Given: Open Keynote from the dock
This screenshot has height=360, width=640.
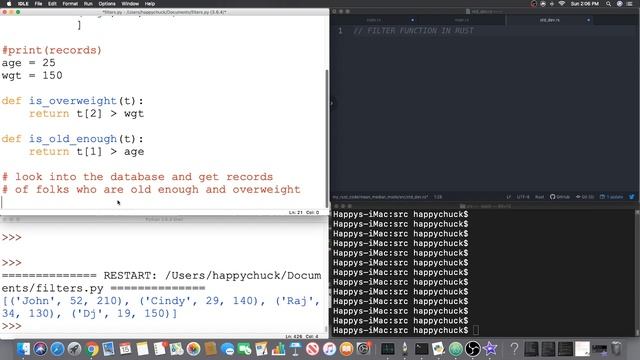Looking at the screenshot, I should 295,349.
